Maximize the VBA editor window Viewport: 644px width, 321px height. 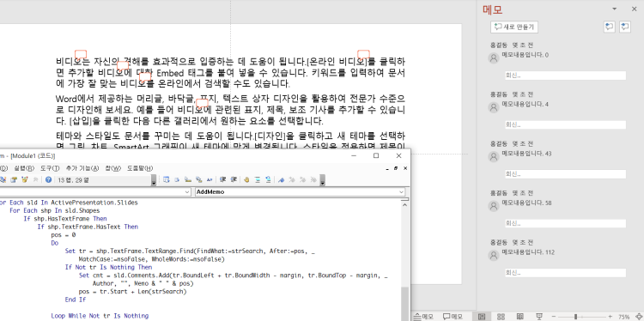coord(376,155)
